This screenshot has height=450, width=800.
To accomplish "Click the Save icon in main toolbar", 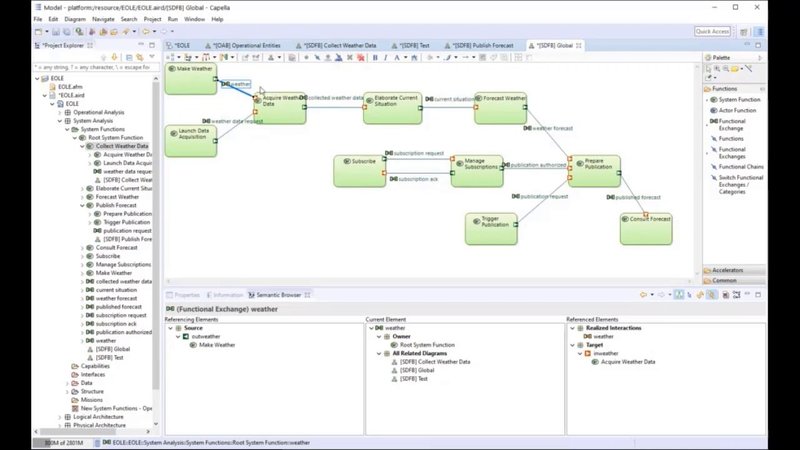I will pos(56,32).
